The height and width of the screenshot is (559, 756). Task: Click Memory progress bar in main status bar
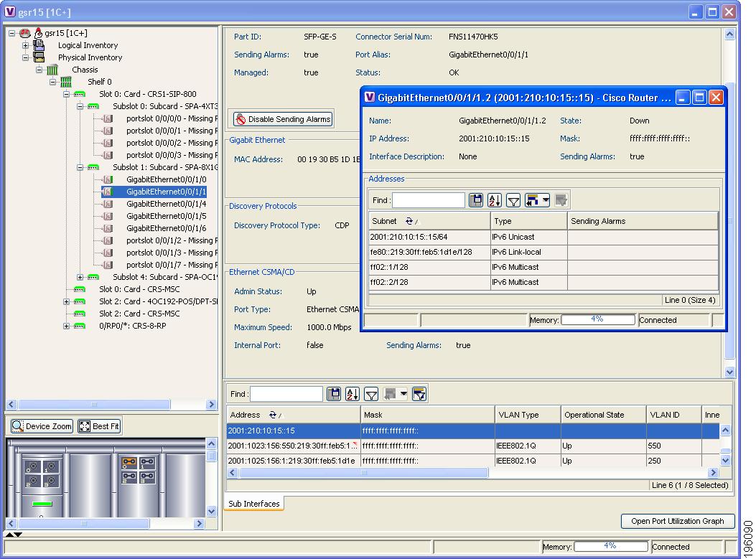point(611,547)
